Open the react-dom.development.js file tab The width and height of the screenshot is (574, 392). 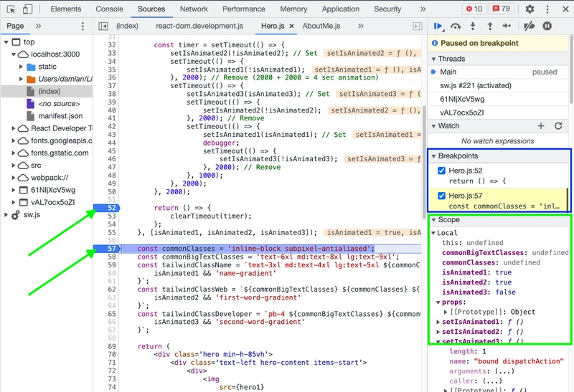click(x=199, y=26)
